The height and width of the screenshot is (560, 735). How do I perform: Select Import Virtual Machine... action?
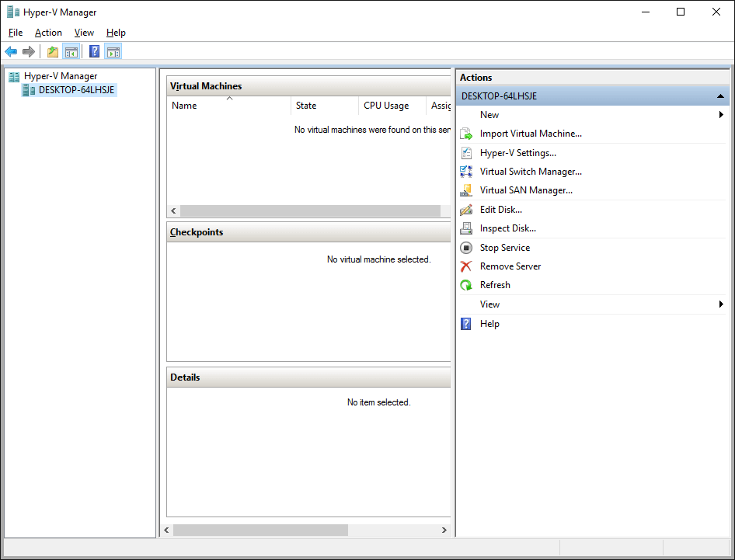click(x=531, y=134)
